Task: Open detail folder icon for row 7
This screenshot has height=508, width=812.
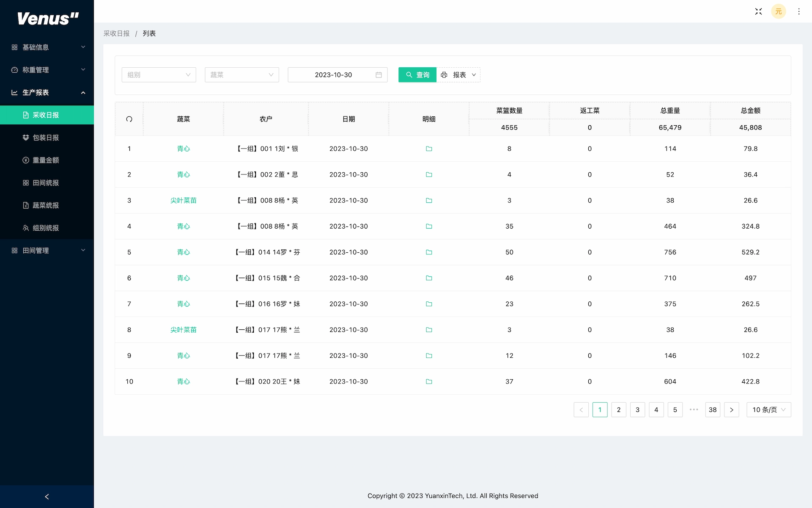Action: pyautogui.click(x=429, y=304)
